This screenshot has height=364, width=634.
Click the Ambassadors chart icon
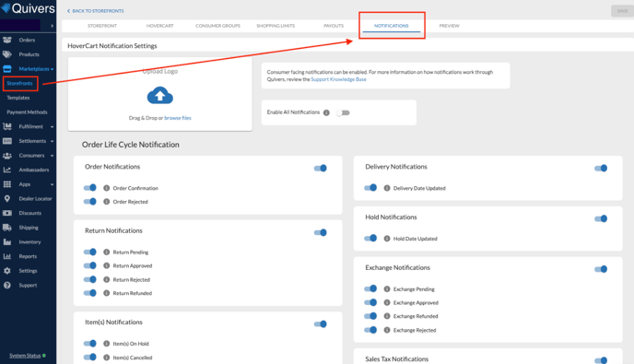click(7, 170)
